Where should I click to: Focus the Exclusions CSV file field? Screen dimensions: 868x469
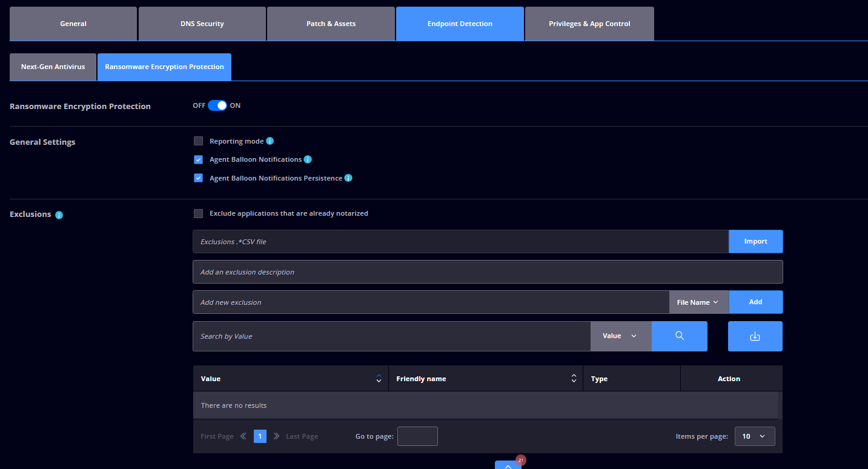click(x=460, y=241)
